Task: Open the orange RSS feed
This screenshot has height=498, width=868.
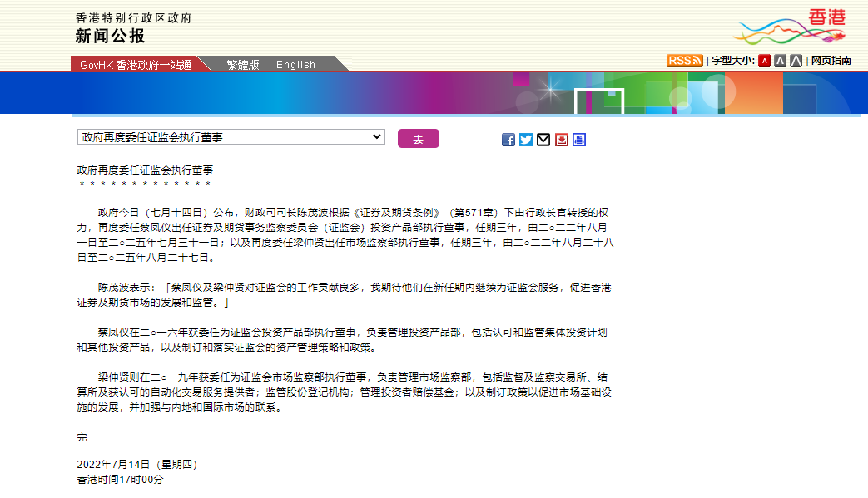Action: pos(684,61)
